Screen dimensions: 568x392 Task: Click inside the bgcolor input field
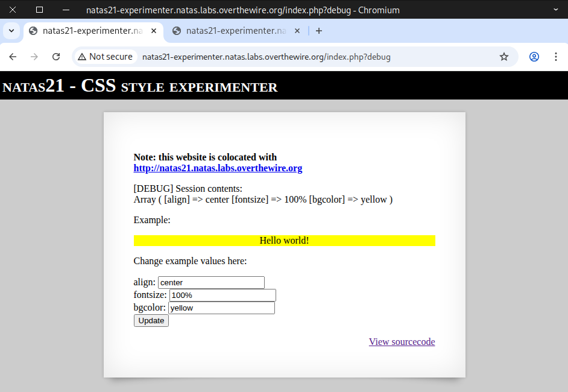point(221,308)
